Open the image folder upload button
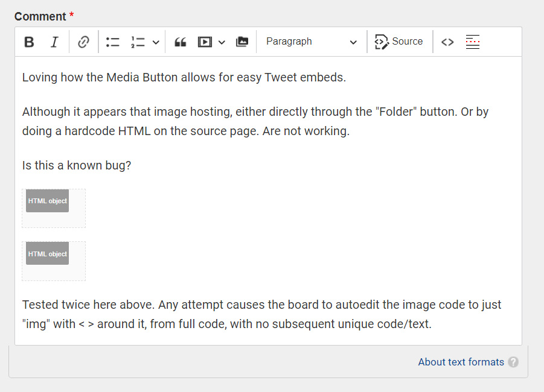 [242, 42]
